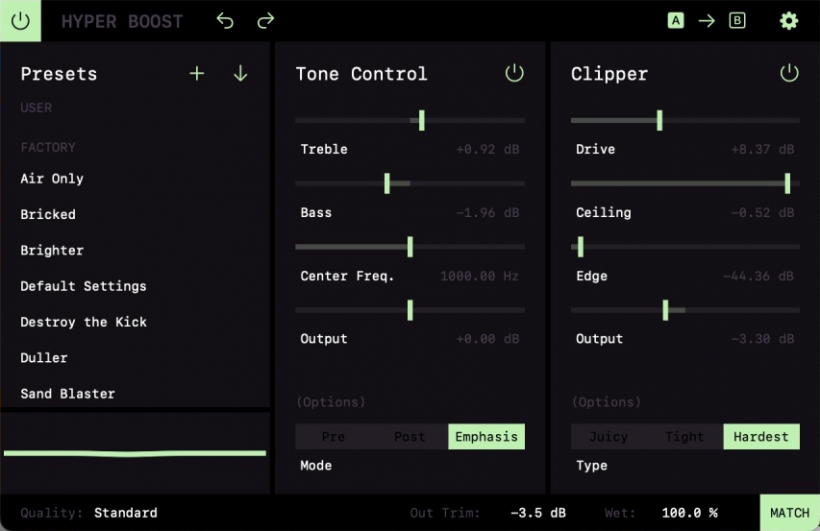The width and height of the screenshot is (820, 531).
Task: Open the Quality Standard selector
Action: 125,513
